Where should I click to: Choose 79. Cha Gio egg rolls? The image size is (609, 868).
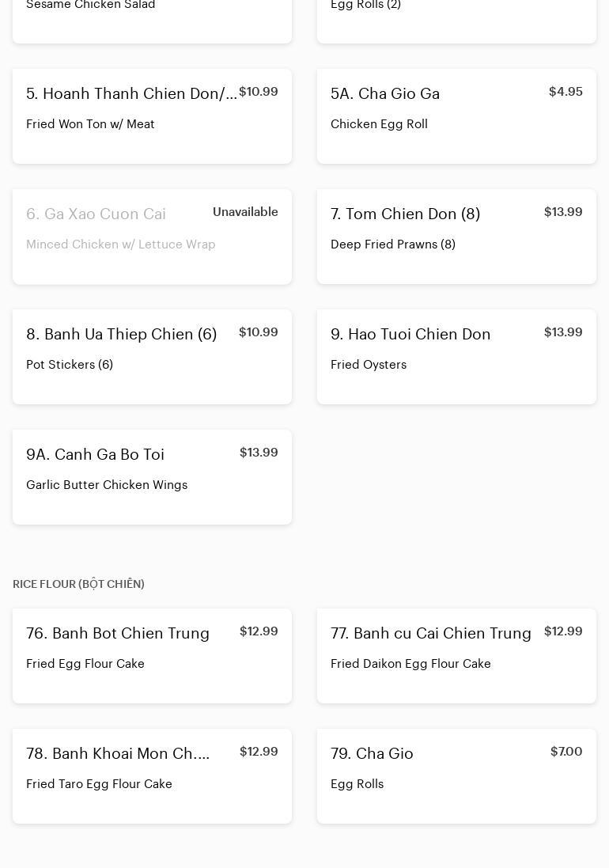[x=456, y=776]
